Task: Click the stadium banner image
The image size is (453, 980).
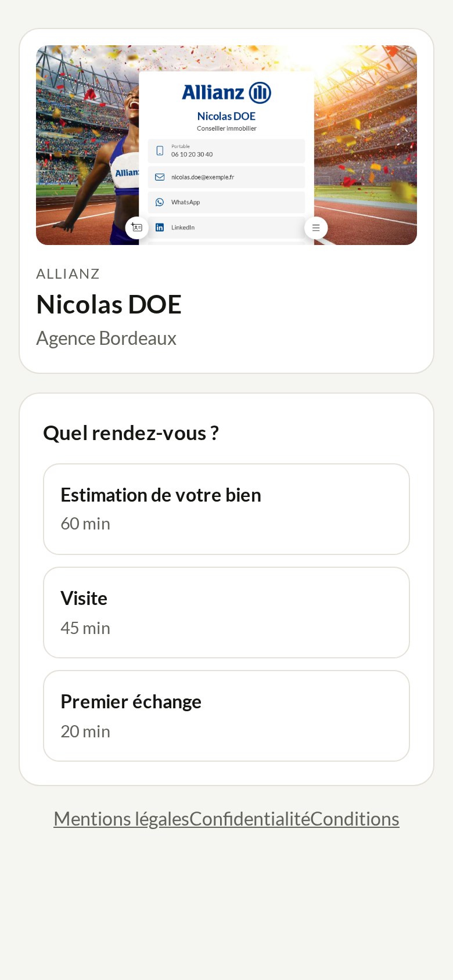Action: point(227,145)
